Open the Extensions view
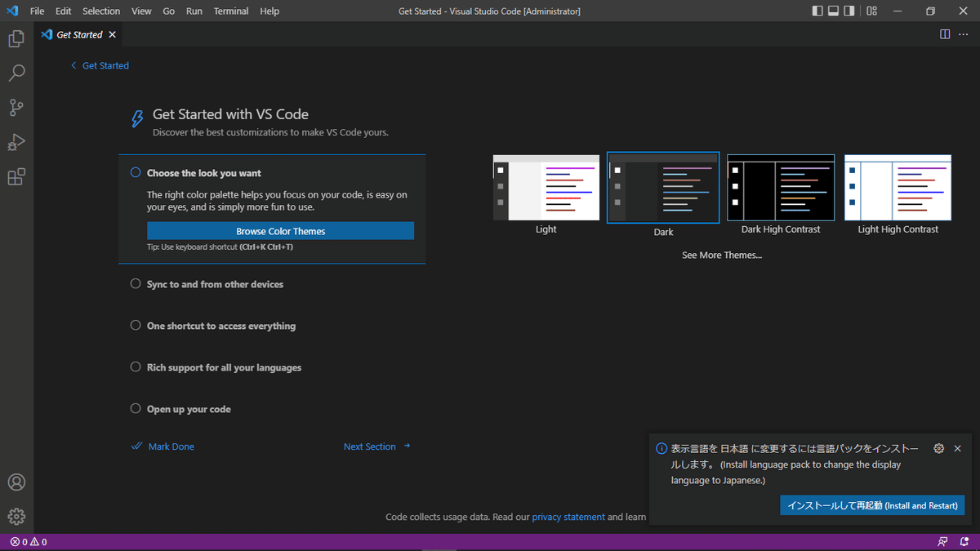Screen dimensions: 980x551 pos(16,176)
